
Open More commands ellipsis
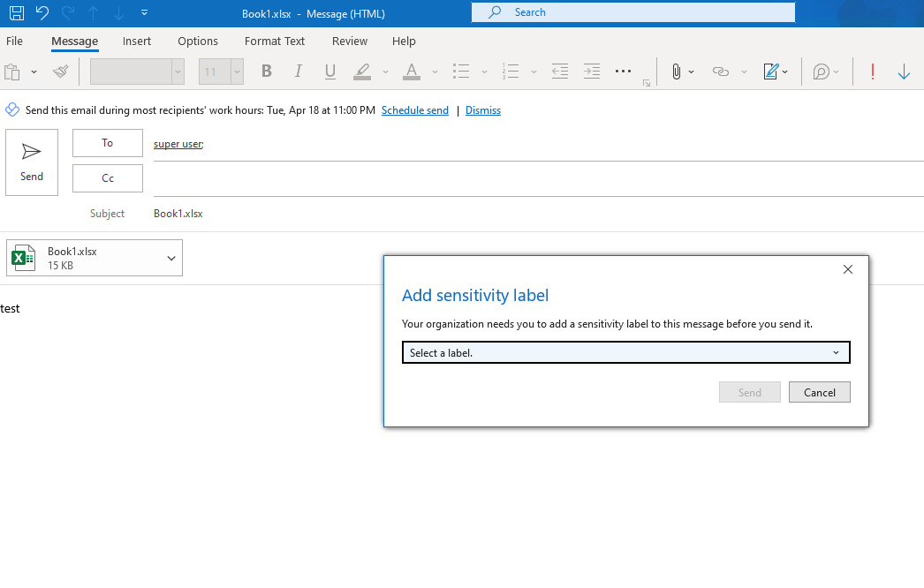[x=623, y=72]
